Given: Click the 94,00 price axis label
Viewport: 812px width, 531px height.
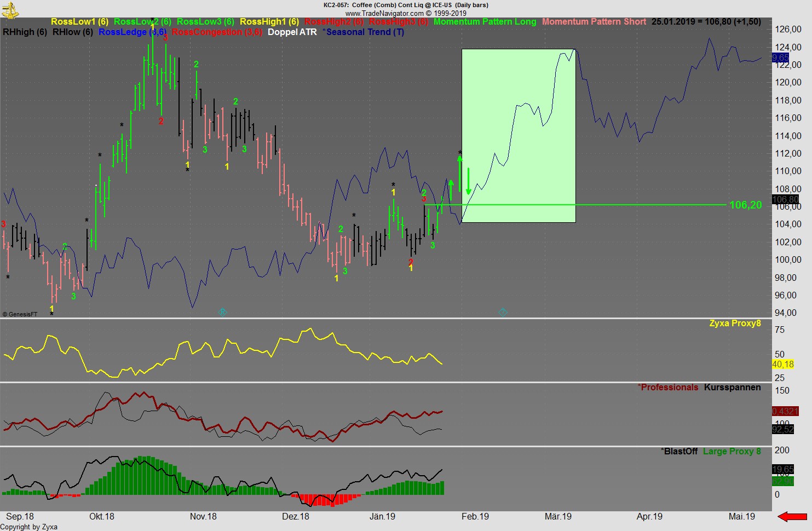Looking at the screenshot, I should (x=786, y=313).
